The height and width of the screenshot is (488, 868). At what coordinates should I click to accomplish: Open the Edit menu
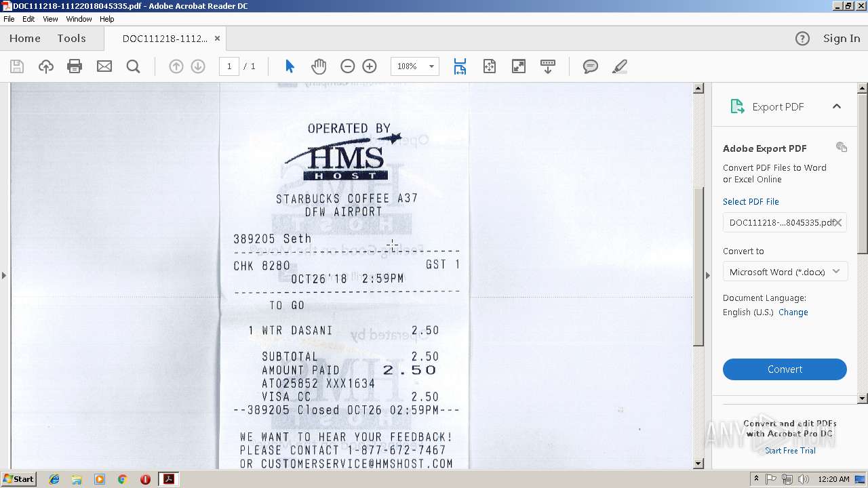pyautogui.click(x=28, y=19)
